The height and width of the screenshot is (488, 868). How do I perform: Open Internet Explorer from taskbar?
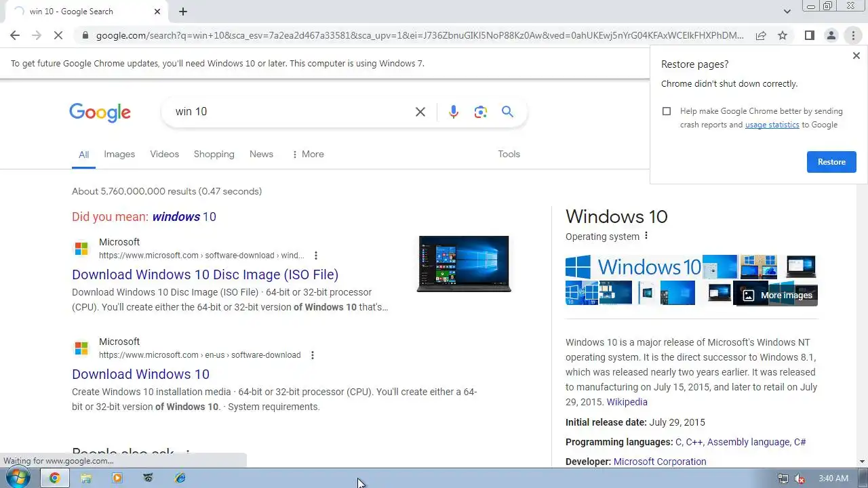pyautogui.click(x=180, y=478)
